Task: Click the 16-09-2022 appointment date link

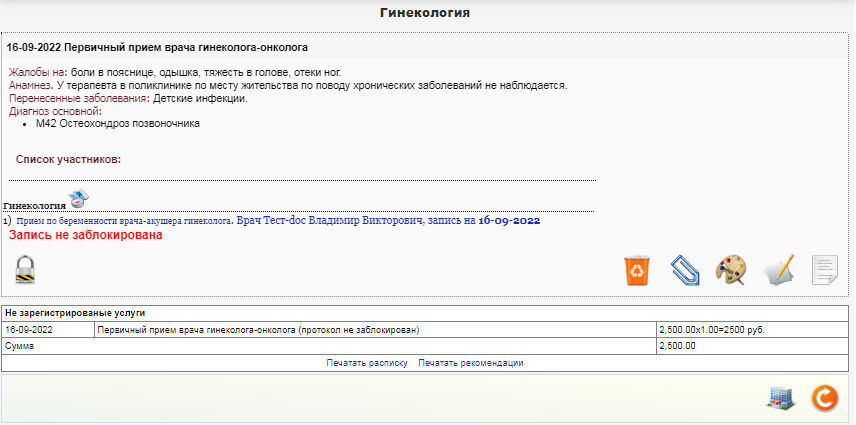Action: (509, 220)
